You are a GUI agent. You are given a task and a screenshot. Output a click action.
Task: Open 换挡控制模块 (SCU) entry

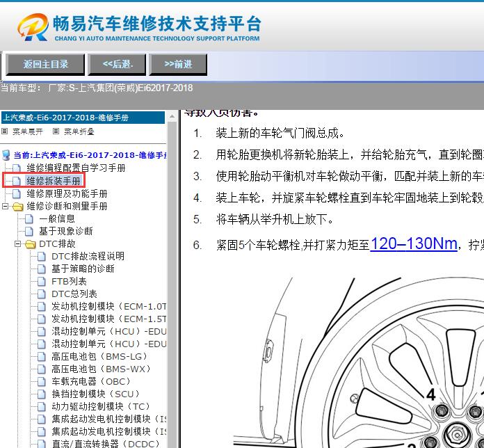pyautogui.click(x=96, y=394)
